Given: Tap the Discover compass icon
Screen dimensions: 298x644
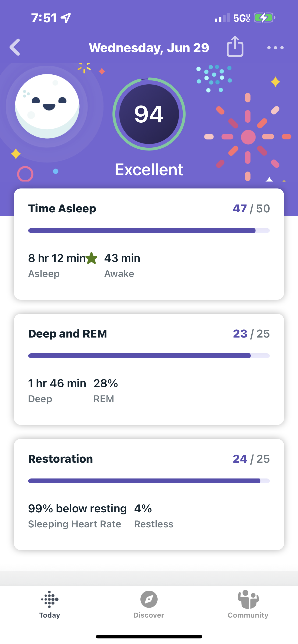Looking at the screenshot, I should 149,599.
